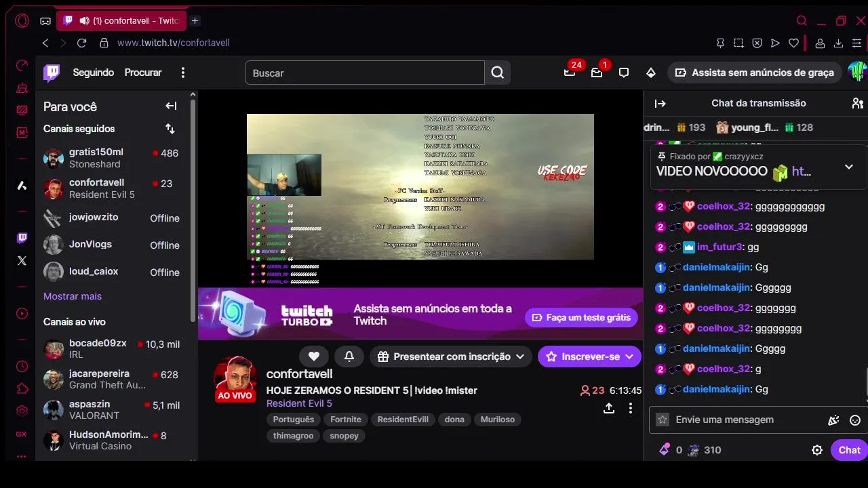Viewport: 868px width, 488px height.
Task: Open Opera sidebar settings gear
Action: [22, 411]
